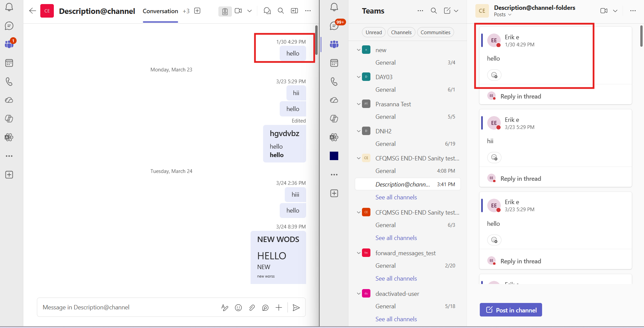The width and height of the screenshot is (644, 328).
Task: Toggle the Channels filter chip
Action: tap(401, 32)
